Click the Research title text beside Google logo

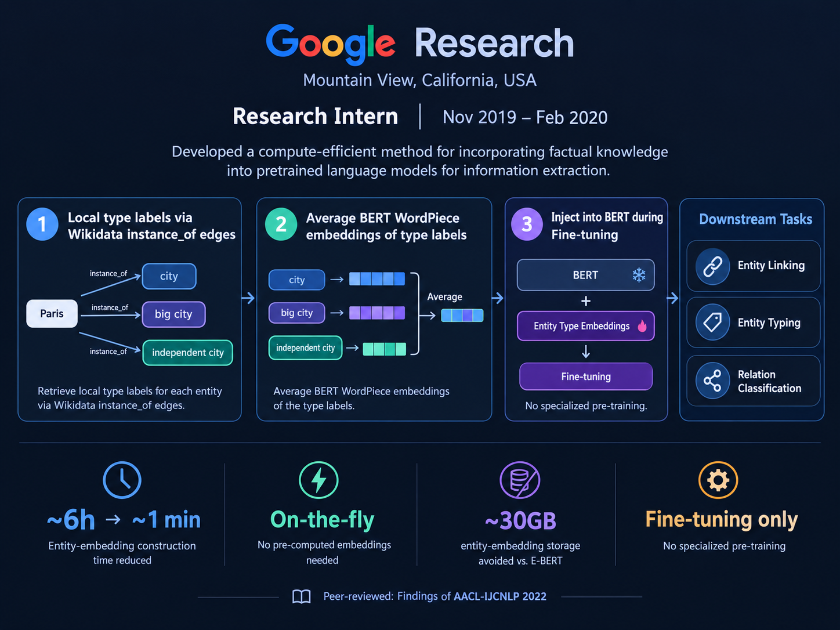(494, 44)
